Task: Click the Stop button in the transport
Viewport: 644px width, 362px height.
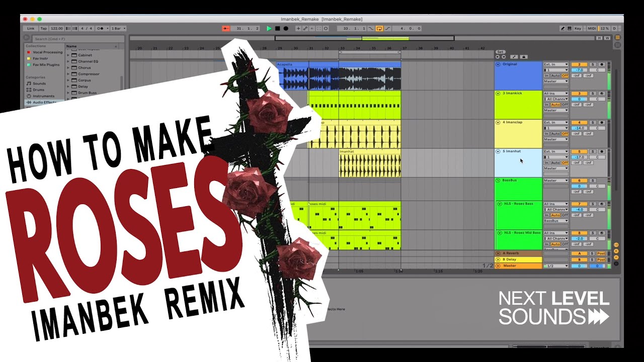Action: coord(277,29)
